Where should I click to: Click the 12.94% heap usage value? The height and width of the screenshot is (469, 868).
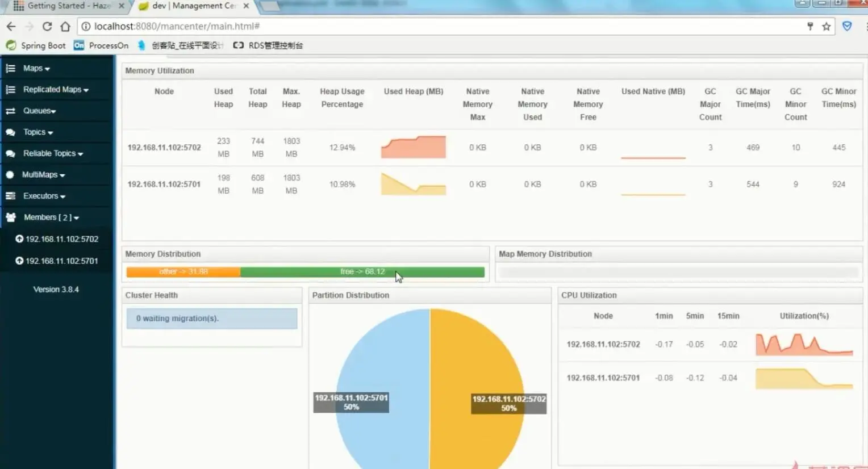click(342, 148)
